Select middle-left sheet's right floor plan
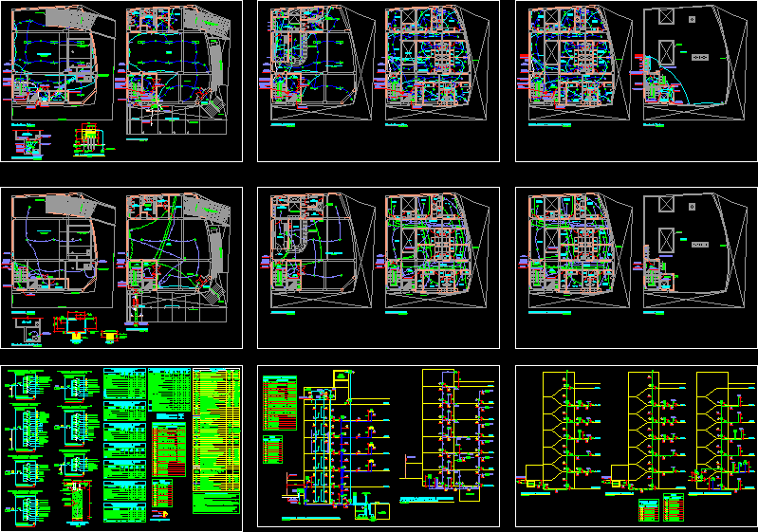The width and height of the screenshot is (758, 532). (x=174, y=259)
